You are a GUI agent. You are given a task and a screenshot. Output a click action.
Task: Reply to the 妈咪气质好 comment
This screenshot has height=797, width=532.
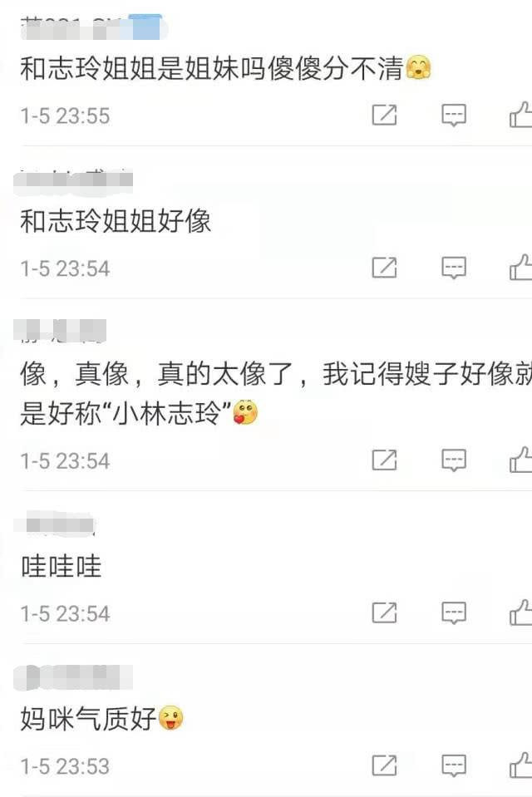pyautogui.click(x=454, y=765)
